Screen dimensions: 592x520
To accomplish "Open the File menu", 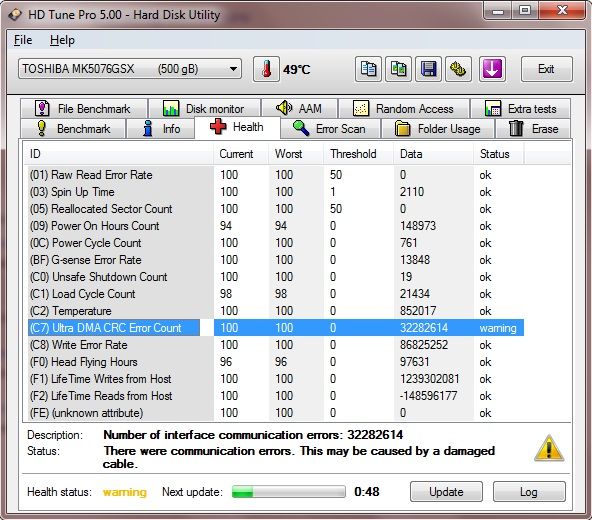I will pos(23,40).
